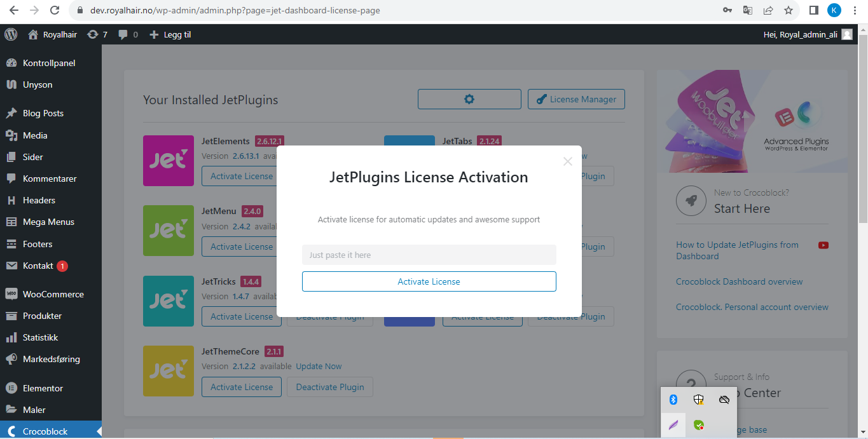Click the WordPress logo in admin bar
This screenshot has height=439, width=868.
11,34
